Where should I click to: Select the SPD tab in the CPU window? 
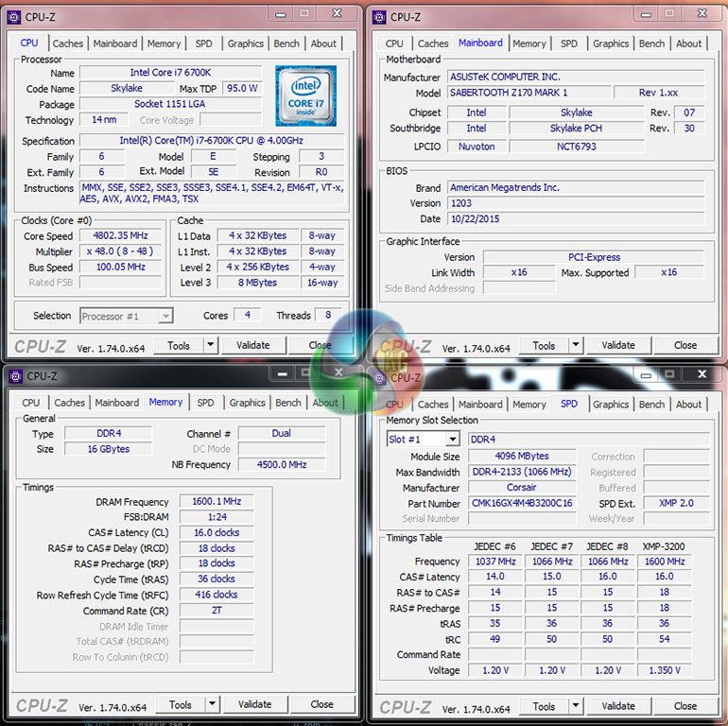point(203,43)
